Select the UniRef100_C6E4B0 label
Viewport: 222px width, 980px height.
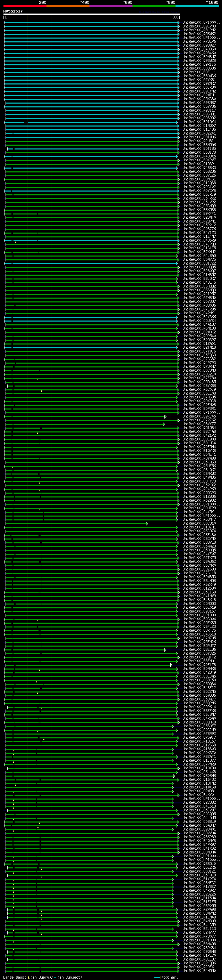point(199,535)
